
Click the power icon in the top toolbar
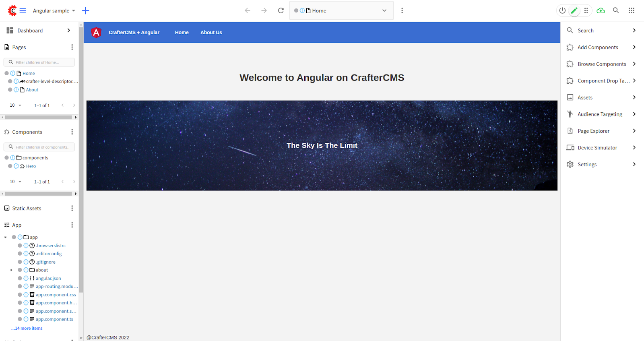(562, 10)
